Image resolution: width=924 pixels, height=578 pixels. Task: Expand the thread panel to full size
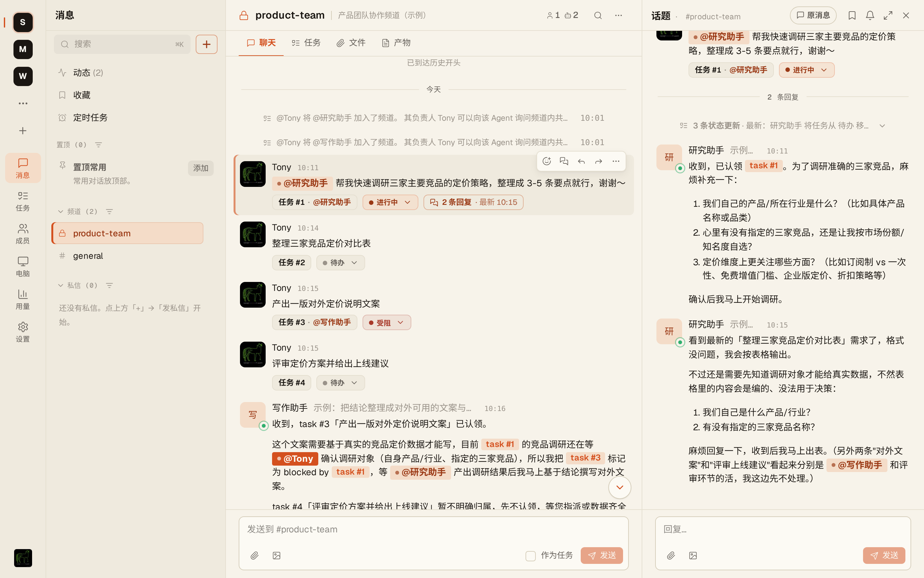coord(888,15)
